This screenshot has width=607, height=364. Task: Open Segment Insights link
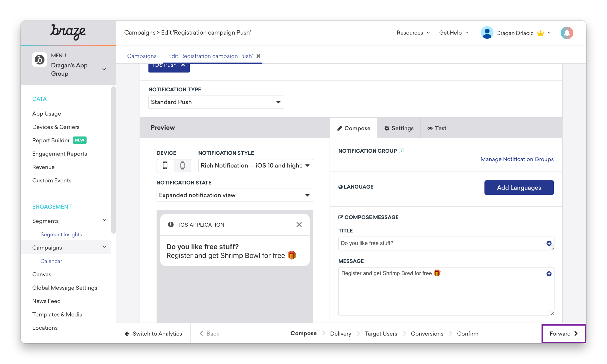61,234
